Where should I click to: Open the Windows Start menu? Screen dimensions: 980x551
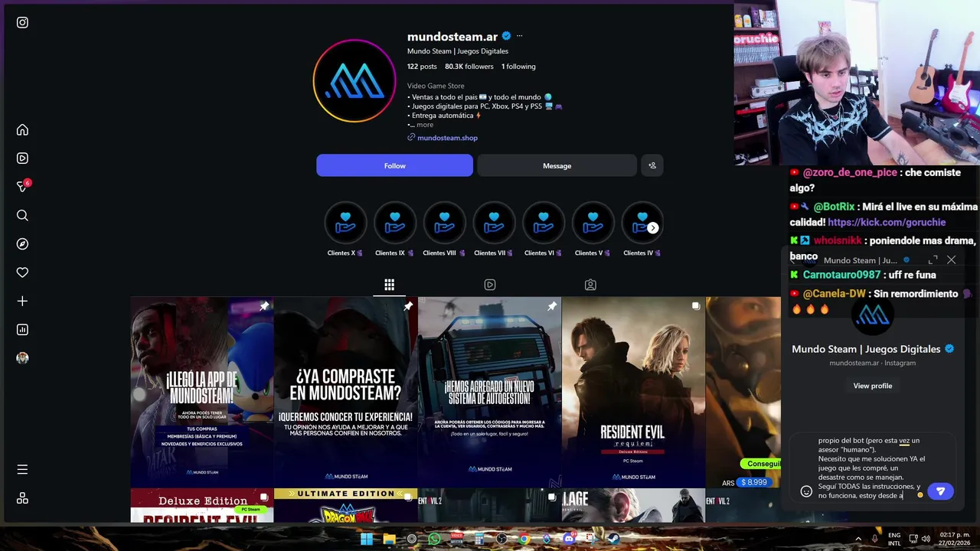click(367, 539)
